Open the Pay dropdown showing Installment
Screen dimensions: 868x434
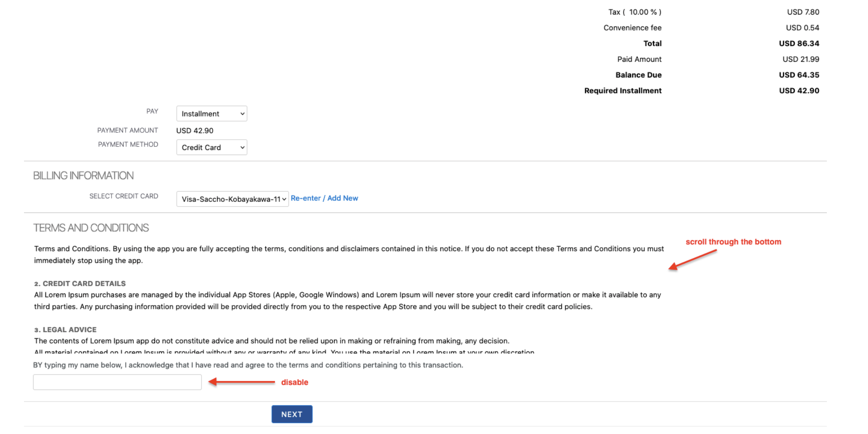[211, 114]
